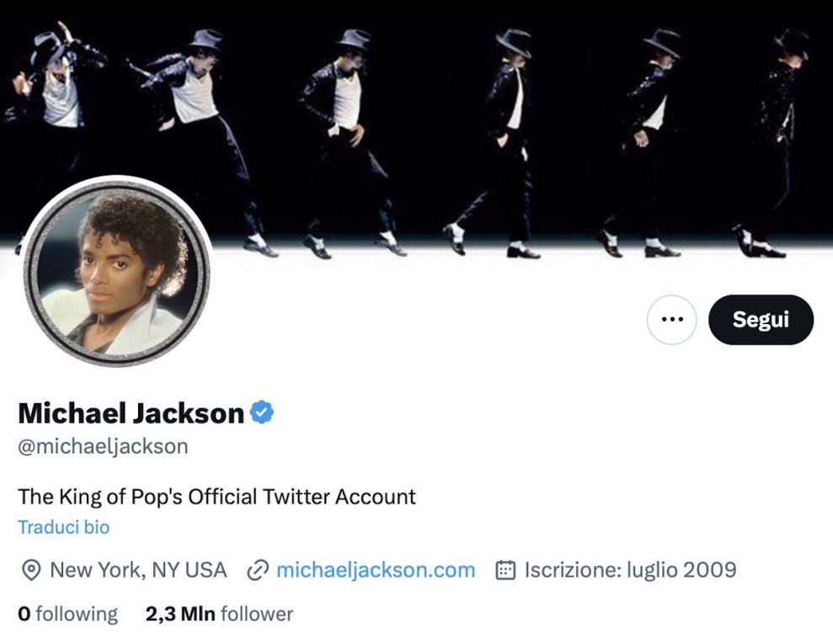The height and width of the screenshot is (644, 833).
Task: Click the calendar join-date icon
Action: click(505, 571)
